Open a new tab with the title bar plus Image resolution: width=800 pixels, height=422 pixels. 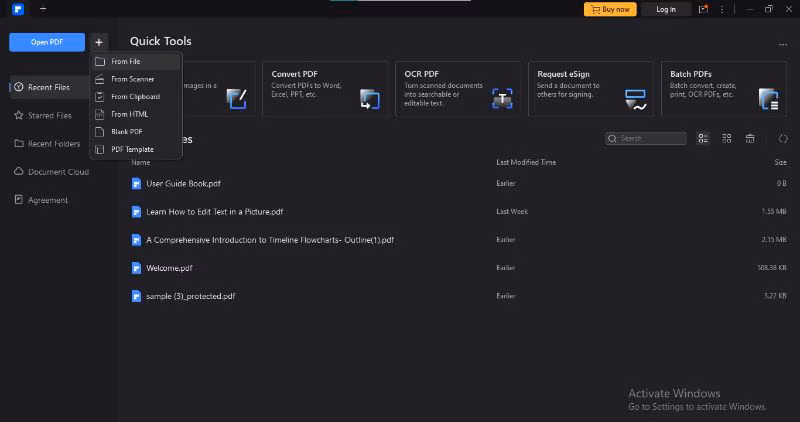coord(43,9)
